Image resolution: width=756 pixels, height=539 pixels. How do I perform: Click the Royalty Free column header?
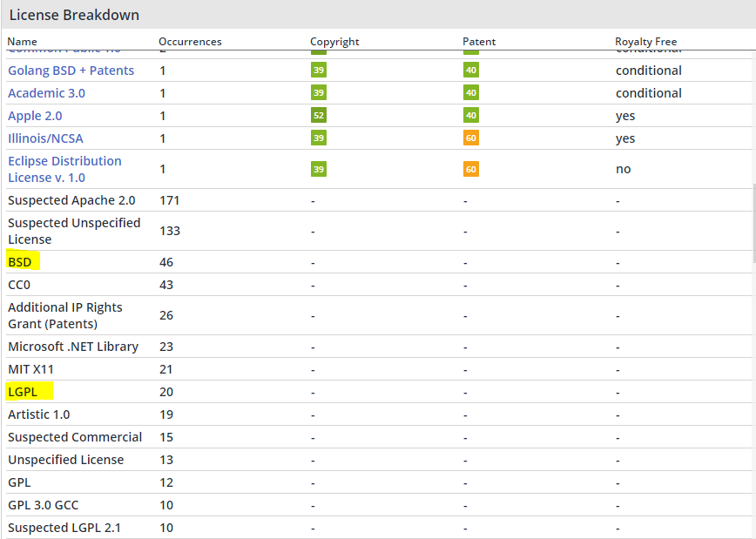[x=645, y=42]
